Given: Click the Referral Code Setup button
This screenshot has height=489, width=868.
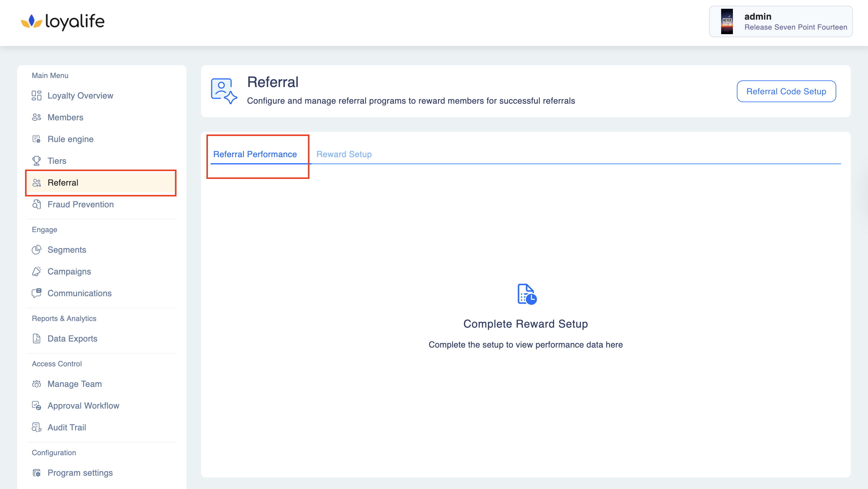Looking at the screenshot, I should click(786, 91).
